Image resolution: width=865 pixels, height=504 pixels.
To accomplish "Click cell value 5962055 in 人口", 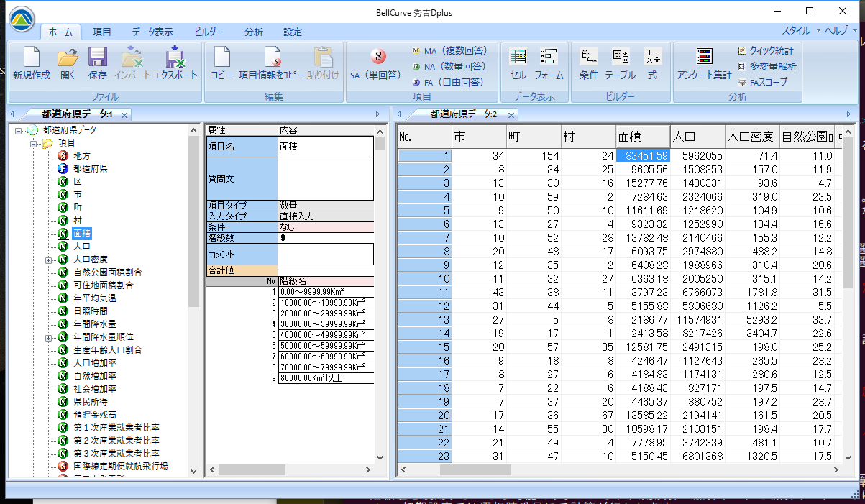I will click(x=697, y=155).
